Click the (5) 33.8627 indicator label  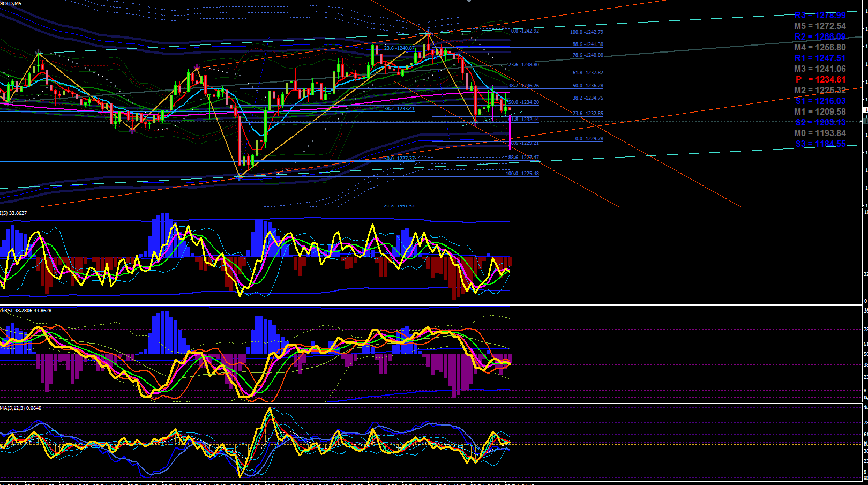pyautogui.click(x=13, y=213)
